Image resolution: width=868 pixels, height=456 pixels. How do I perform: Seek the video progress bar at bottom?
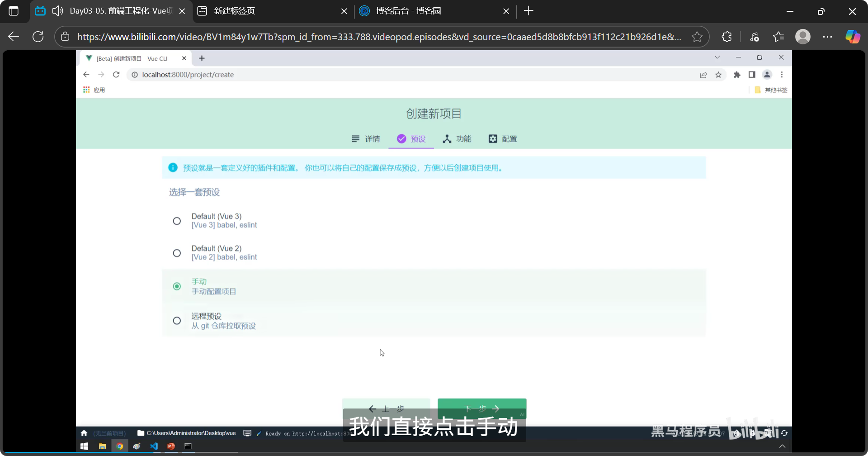tap(434, 452)
